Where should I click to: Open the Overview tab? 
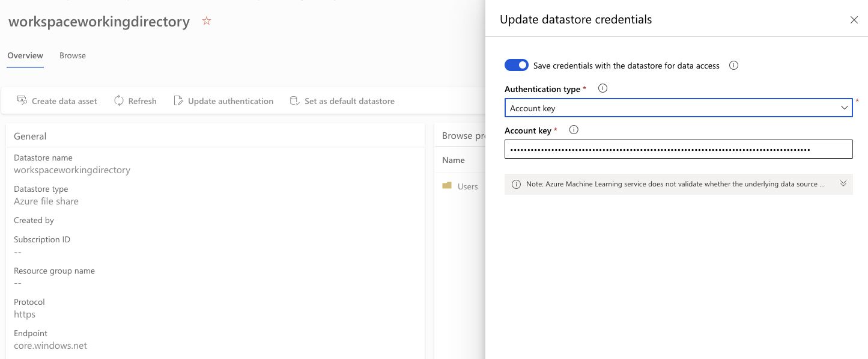25,55
